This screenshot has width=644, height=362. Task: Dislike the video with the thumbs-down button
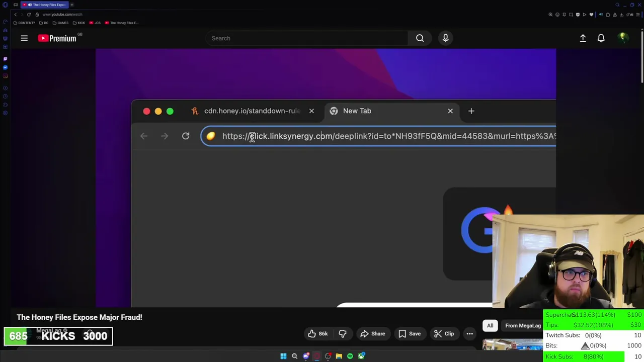(343, 334)
